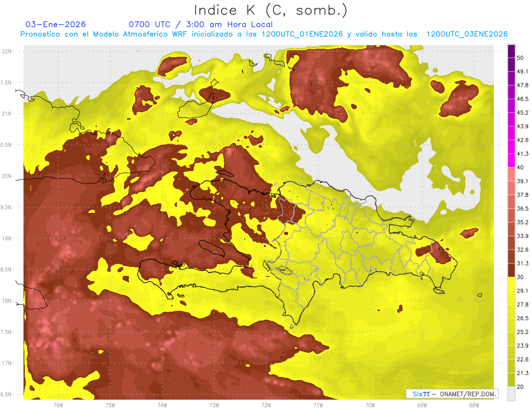
Task: Click the 76W longitude axis label
Action: [x=58, y=405]
